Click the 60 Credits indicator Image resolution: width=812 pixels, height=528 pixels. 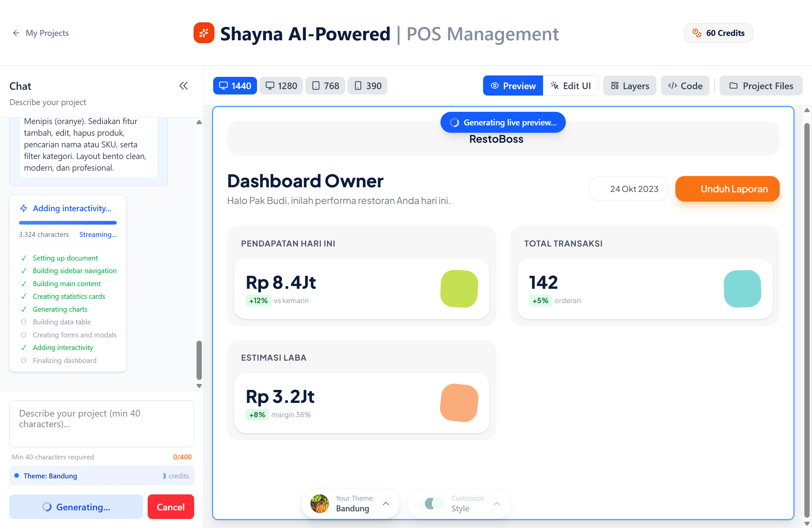coord(718,33)
